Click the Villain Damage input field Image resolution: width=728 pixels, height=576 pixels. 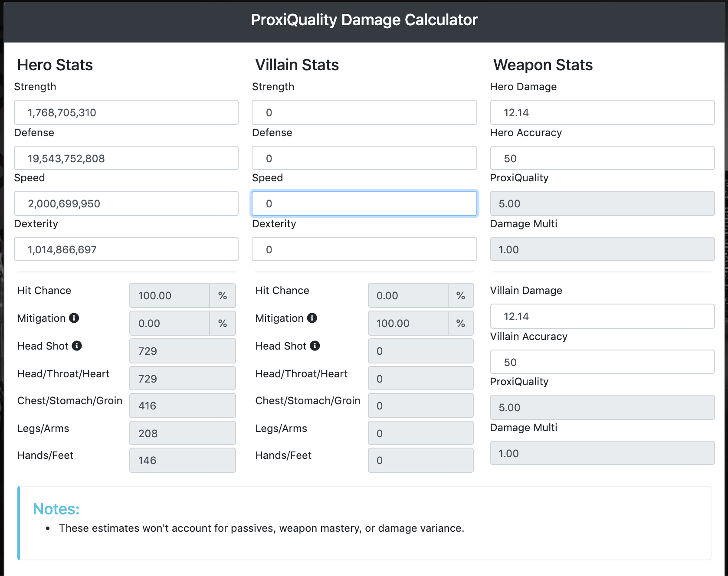click(602, 317)
